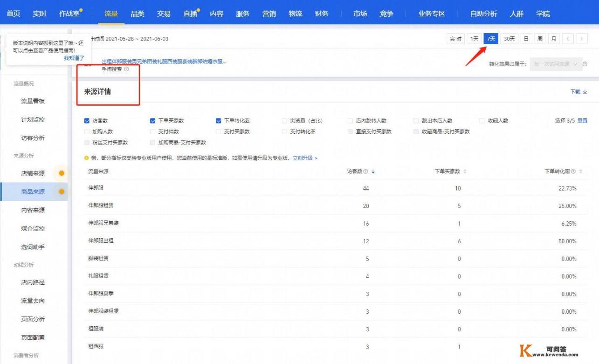599x364 pixels.
Task: Open the 流量 top navigation tab
Action: click(111, 14)
